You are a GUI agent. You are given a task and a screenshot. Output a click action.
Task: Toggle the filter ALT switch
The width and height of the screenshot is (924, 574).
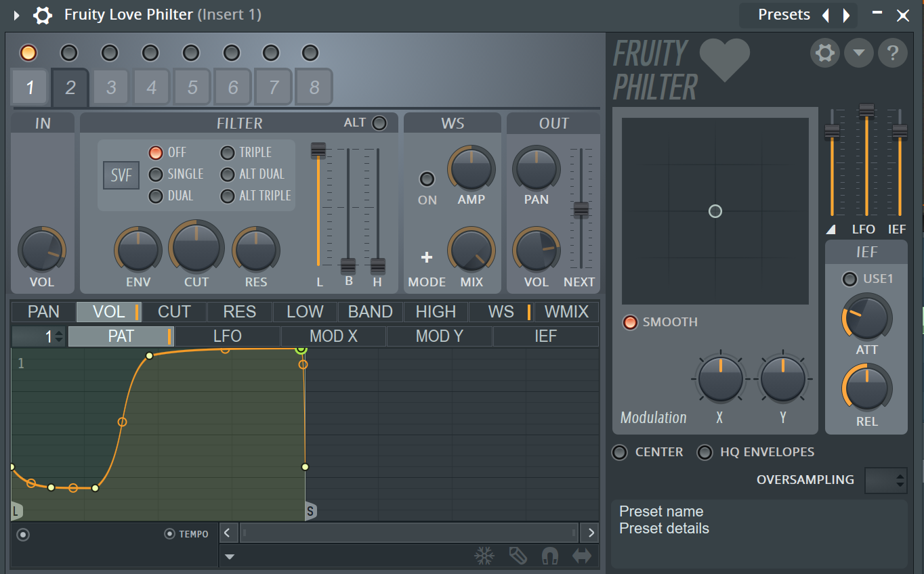point(379,123)
